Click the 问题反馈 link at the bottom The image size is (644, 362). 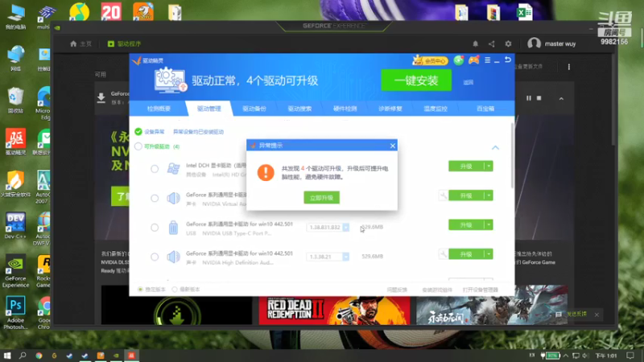pos(397,290)
